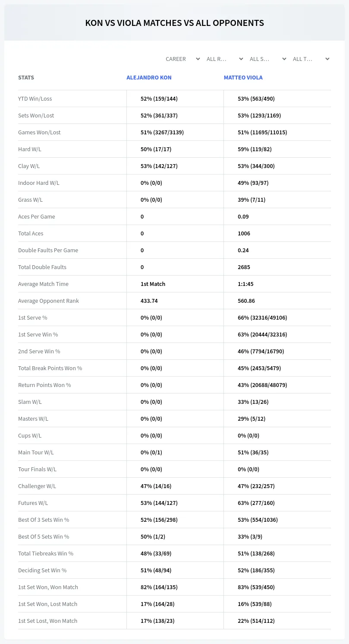Click the chevron arrow beside ALL R...
Image resolution: width=349 pixels, height=644 pixels.
tap(241, 59)
